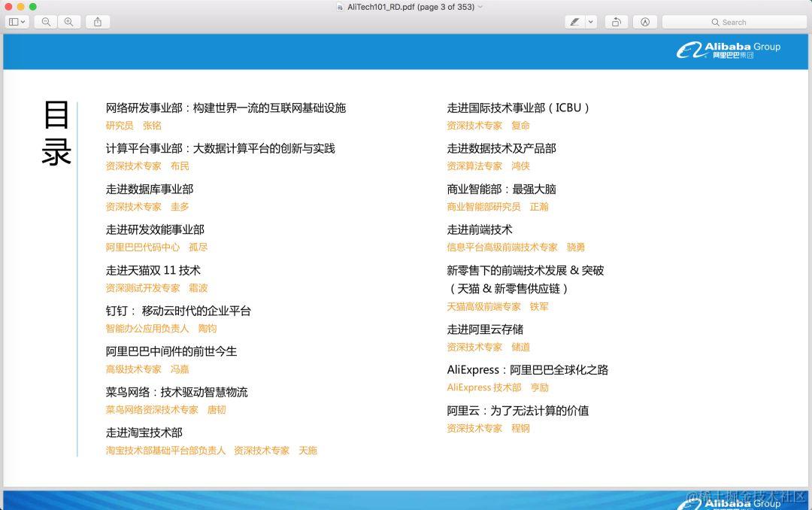
Task: Select the line 高级技术专家 冯嘉
Action: click(x=147, y=369)
